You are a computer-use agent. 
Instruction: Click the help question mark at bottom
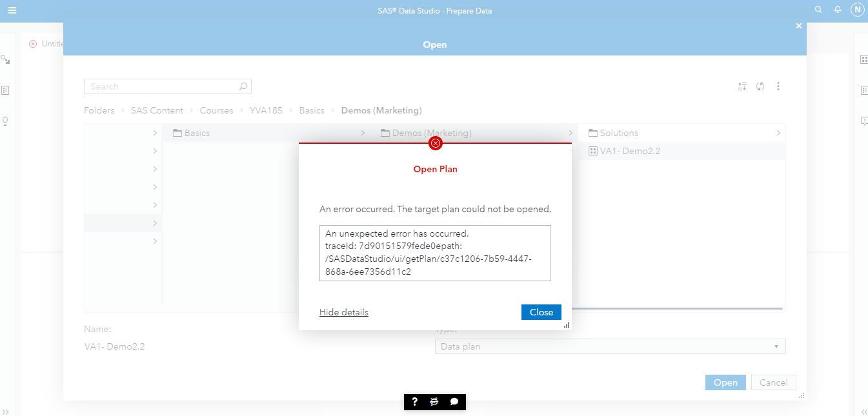pyautogui.click(x=414, y=402)
